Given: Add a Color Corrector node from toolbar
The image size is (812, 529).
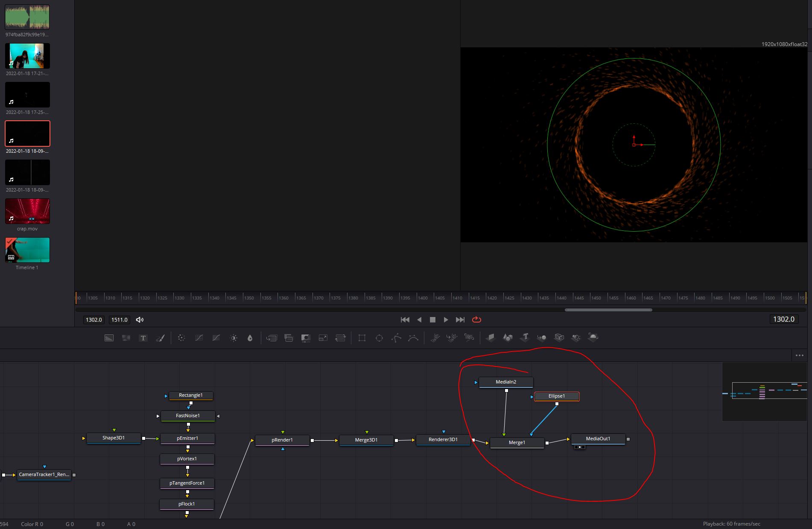Looking at the screenshot, I should 181,338.
